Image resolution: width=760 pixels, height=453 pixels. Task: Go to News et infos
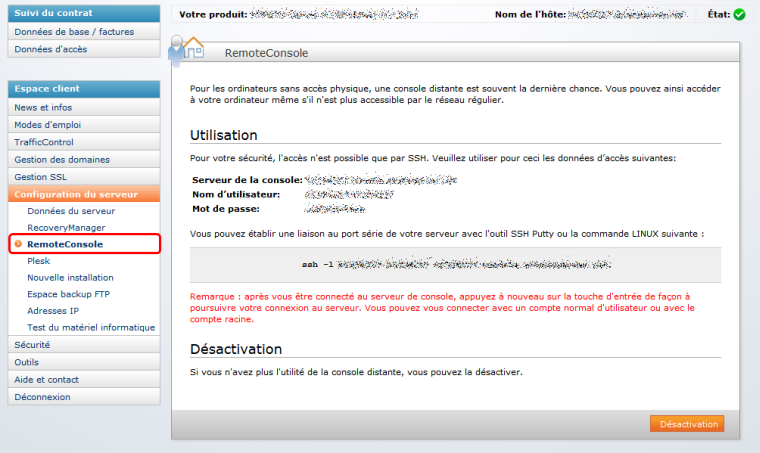84,107
